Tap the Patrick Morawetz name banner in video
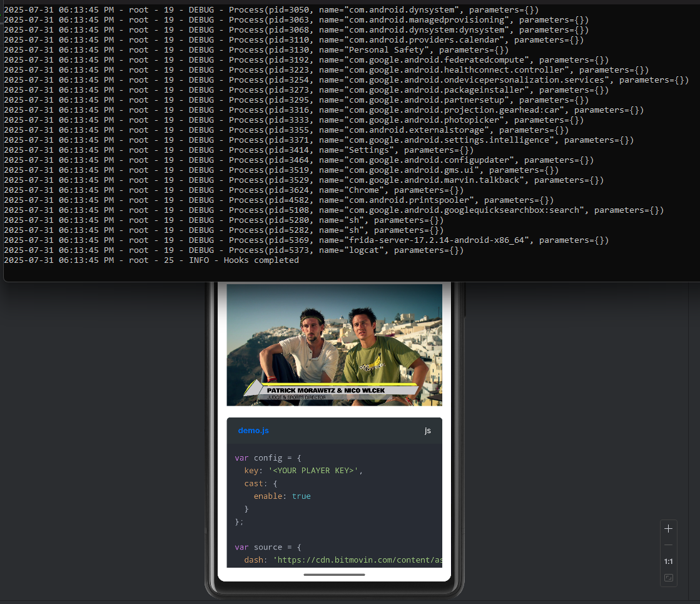The width and height of the screenshot is (700, 604). (x=332, y=391)
